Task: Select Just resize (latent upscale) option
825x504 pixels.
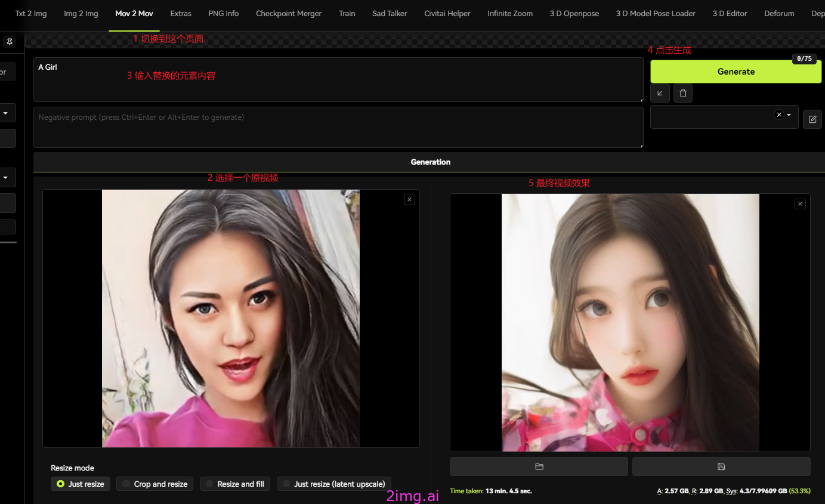Action: pyautogui.click(x=334, y=484)
